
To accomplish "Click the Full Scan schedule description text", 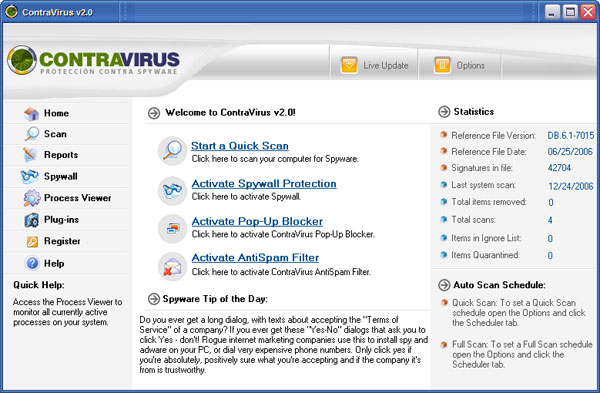I will [x=522, y=354].
